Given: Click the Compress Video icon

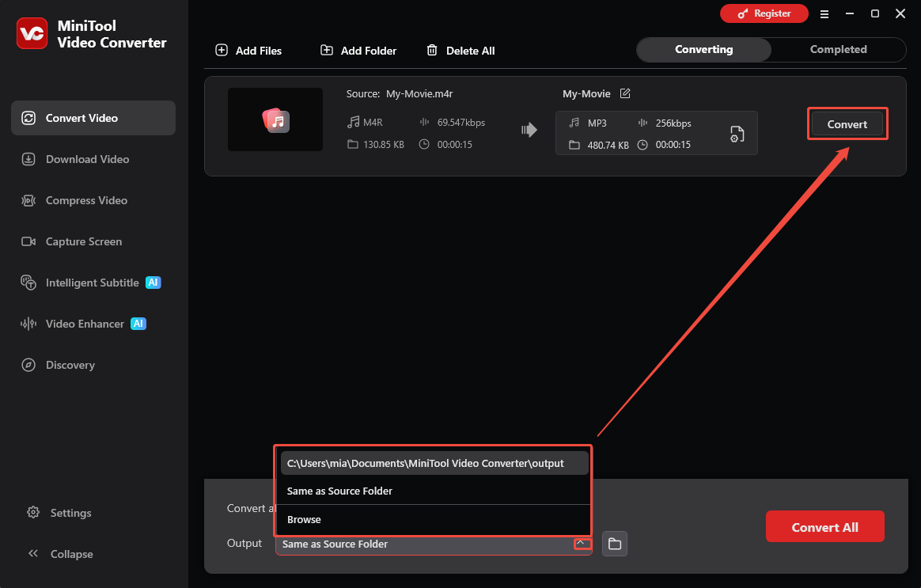Looking at the screenshot, I should [28, 200].
